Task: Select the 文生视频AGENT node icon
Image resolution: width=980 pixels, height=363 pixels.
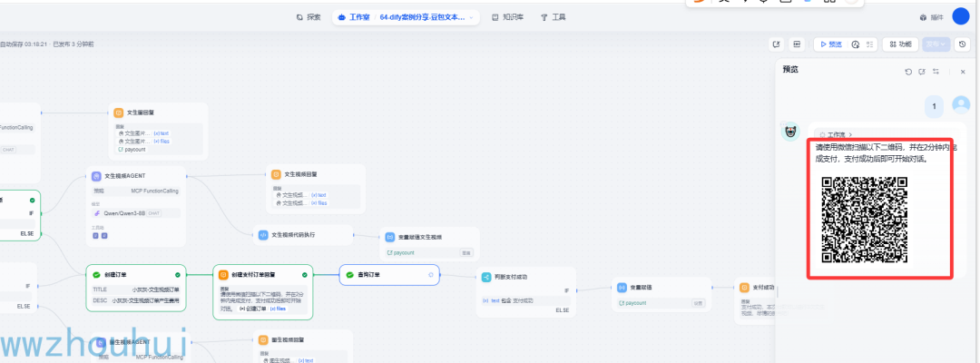Action: point(96,176)
